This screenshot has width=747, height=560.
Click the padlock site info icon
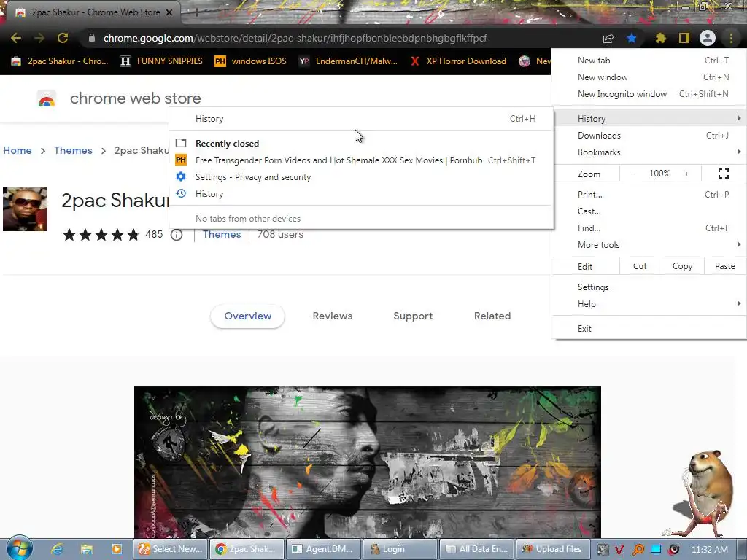point(92,38)
